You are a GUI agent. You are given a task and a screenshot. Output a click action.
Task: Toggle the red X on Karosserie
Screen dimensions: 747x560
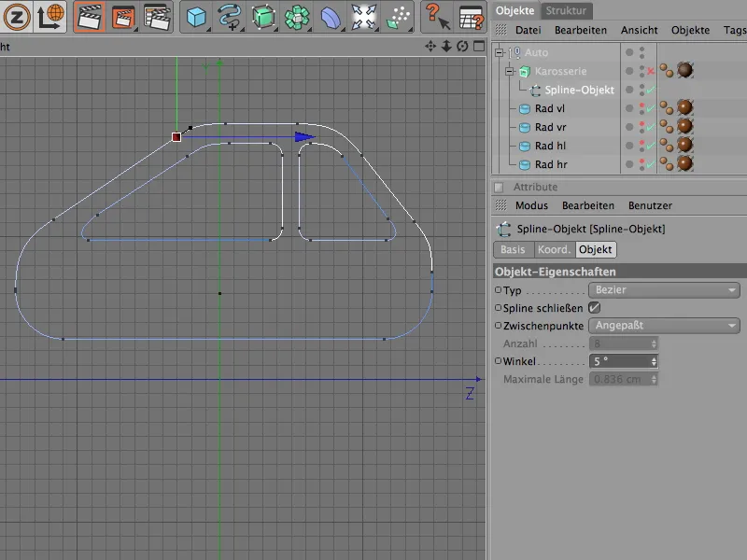[x=651, y=71]
